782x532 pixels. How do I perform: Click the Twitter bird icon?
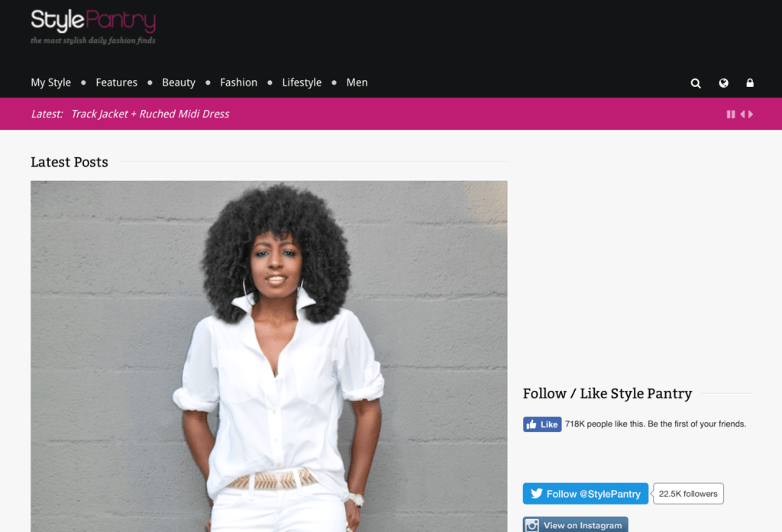(x=536, y=493)
